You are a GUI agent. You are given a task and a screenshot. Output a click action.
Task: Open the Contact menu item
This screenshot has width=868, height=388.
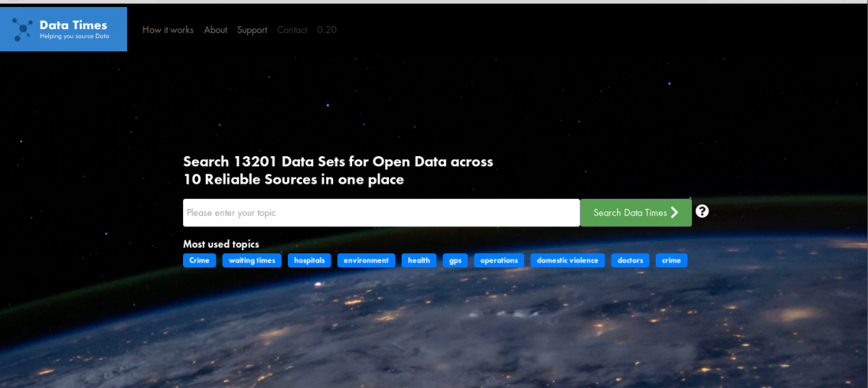click(x=292, y=30)
